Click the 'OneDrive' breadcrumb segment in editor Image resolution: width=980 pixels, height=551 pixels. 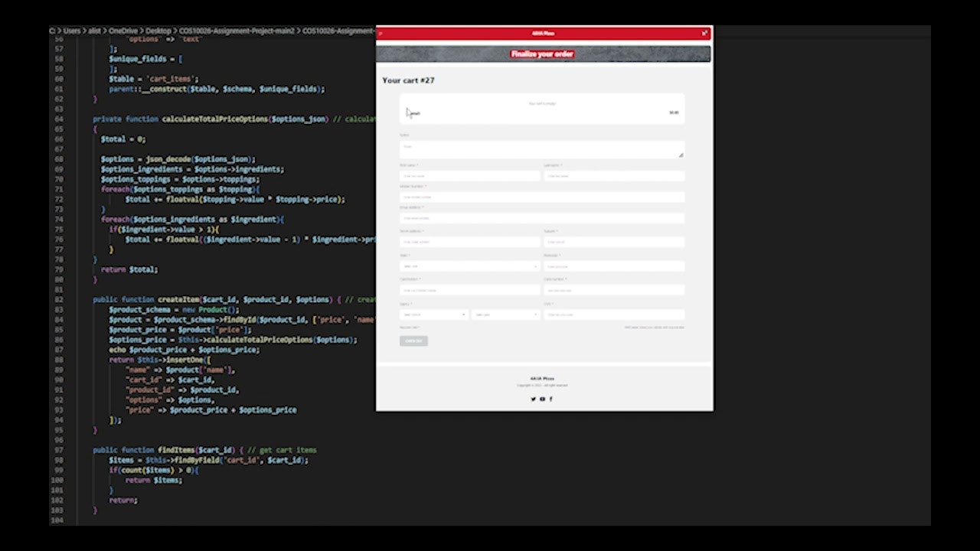(x=122, y=31)
